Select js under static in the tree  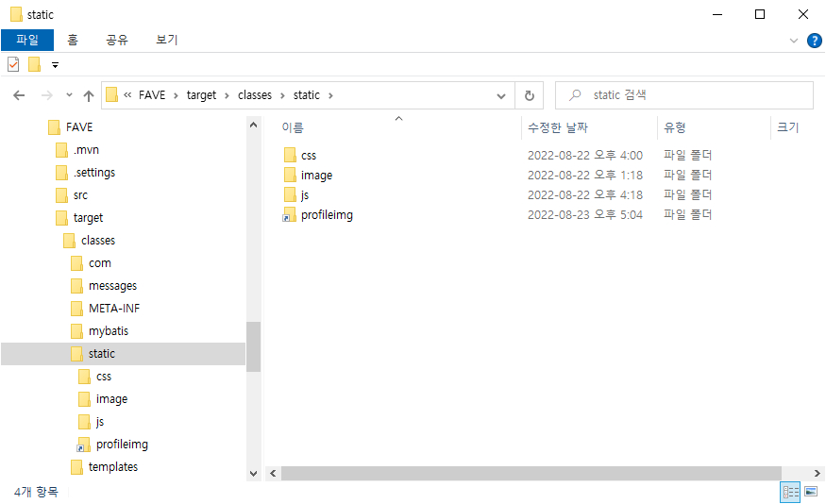point(99,422)
